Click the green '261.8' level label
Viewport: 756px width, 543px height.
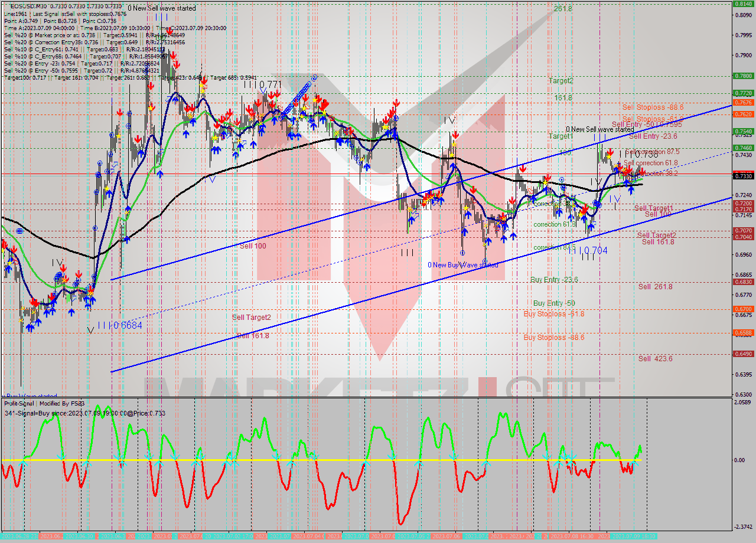(x=563, y=9)
